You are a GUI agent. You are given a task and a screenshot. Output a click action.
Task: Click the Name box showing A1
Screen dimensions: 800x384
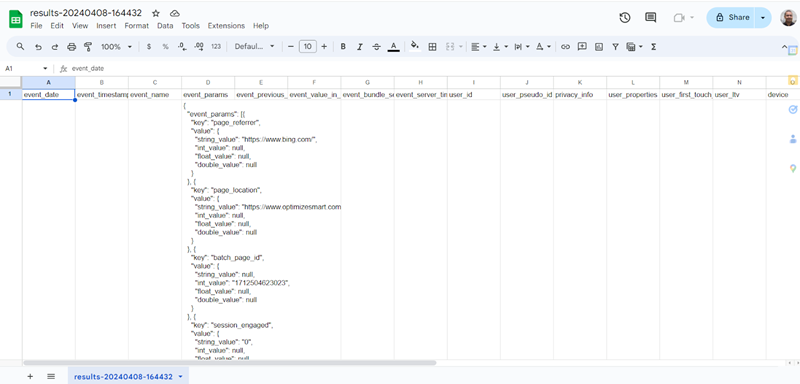click(26, 68)
